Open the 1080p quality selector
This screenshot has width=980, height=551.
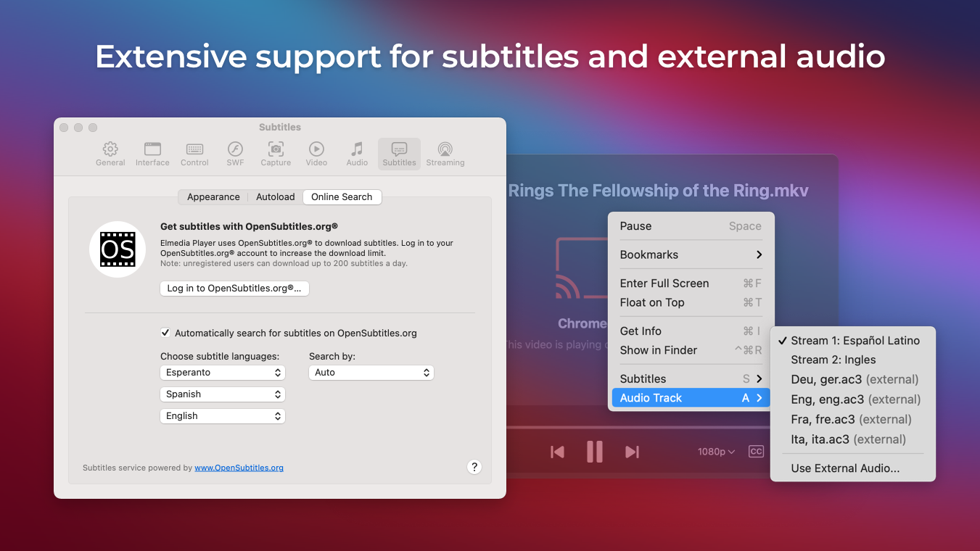click(716, 452)
